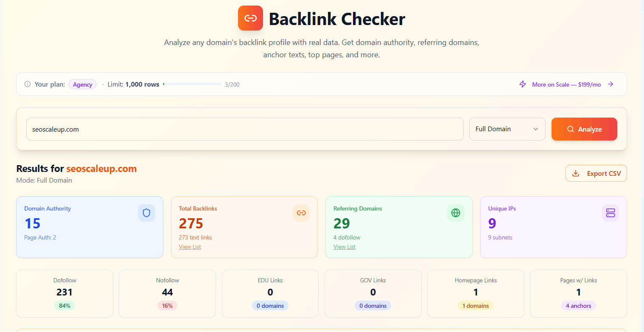Click the magnifier icon in the Analyze button
This screenshot has width=644, height=332.
click(x=570, y=129)
